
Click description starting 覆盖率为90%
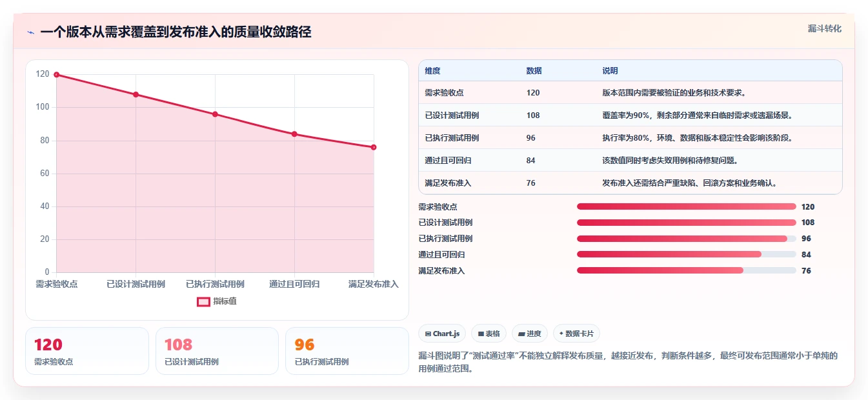[x=697, y=115]
